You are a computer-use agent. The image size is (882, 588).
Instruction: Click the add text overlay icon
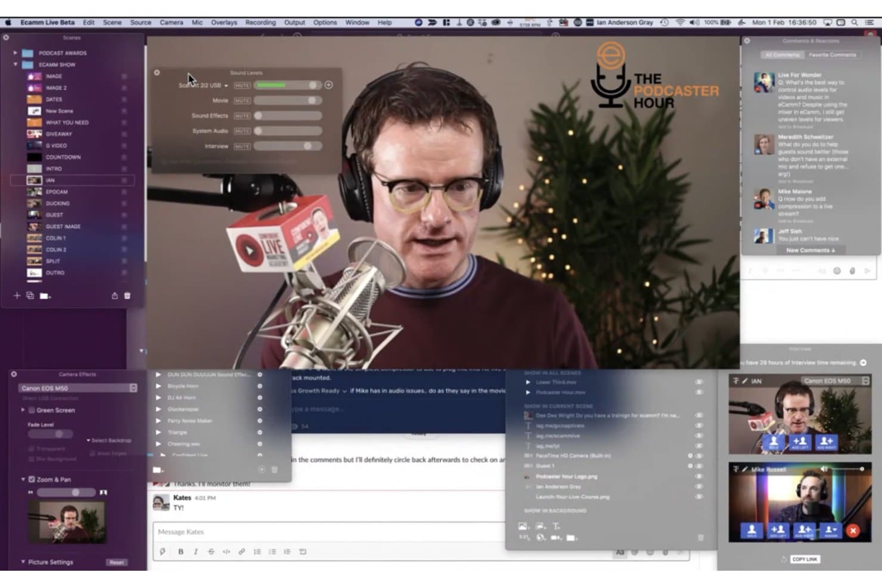click(555, 526)
